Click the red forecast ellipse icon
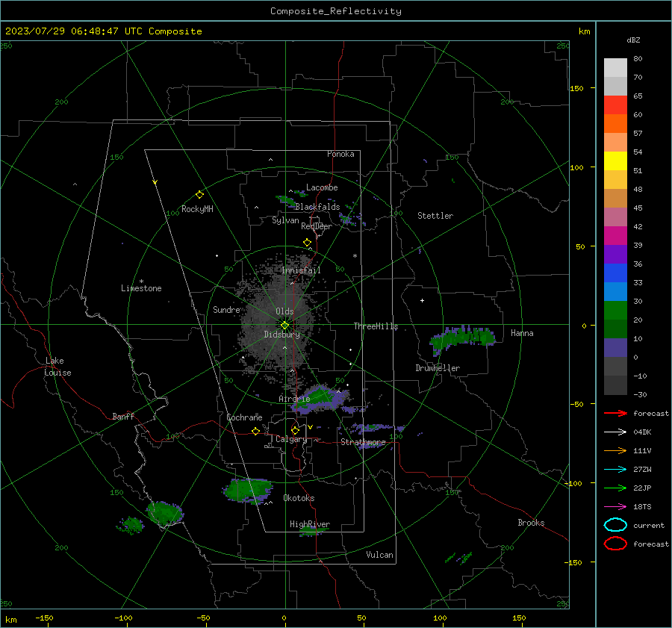672x628 pixels. pyautogui.click(x=615, y=544)
